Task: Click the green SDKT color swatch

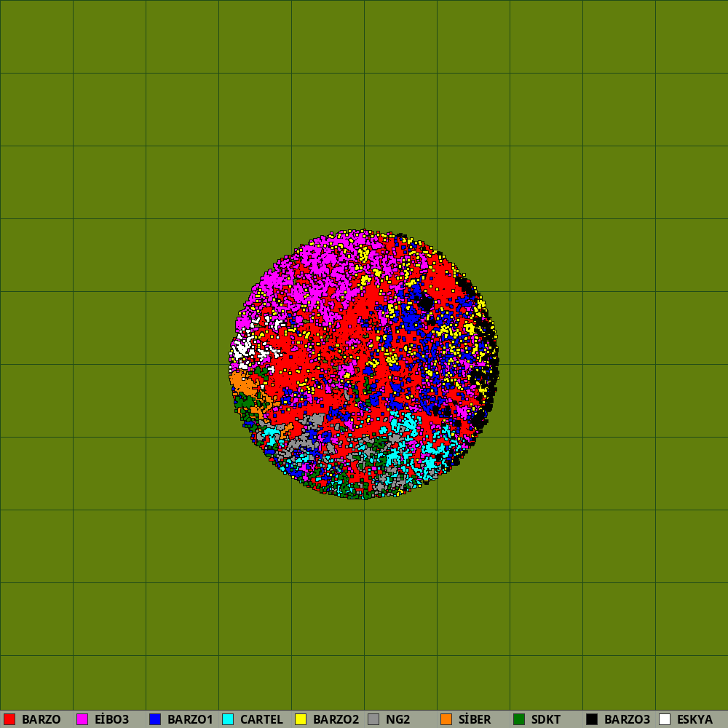Action: click(519, 719)
